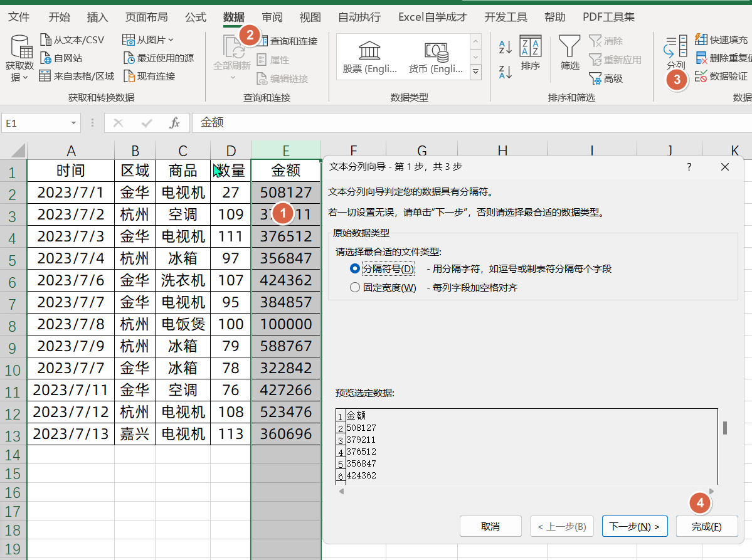Click Clear filter (清除)

pyautogui.click(x=605, y=41)
